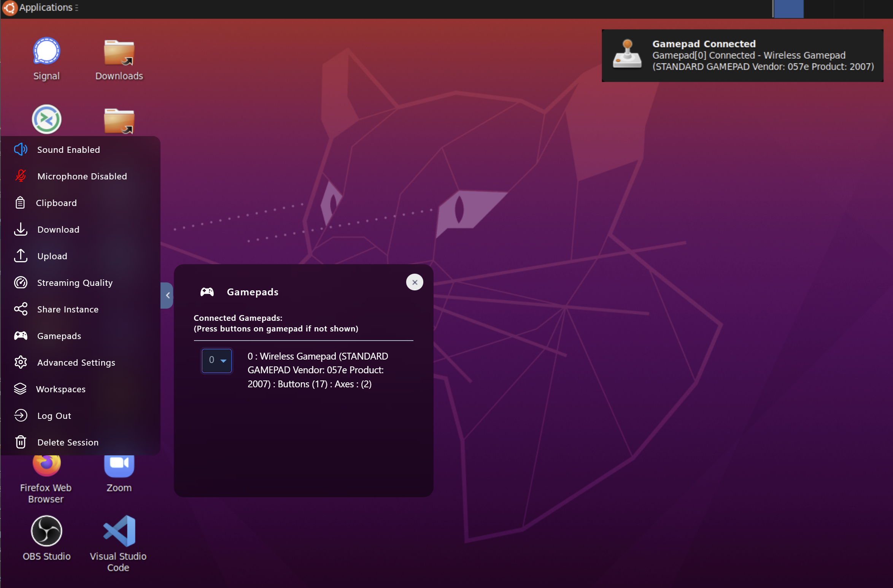Open Streaming Quality gauge icon

point(21,282)
